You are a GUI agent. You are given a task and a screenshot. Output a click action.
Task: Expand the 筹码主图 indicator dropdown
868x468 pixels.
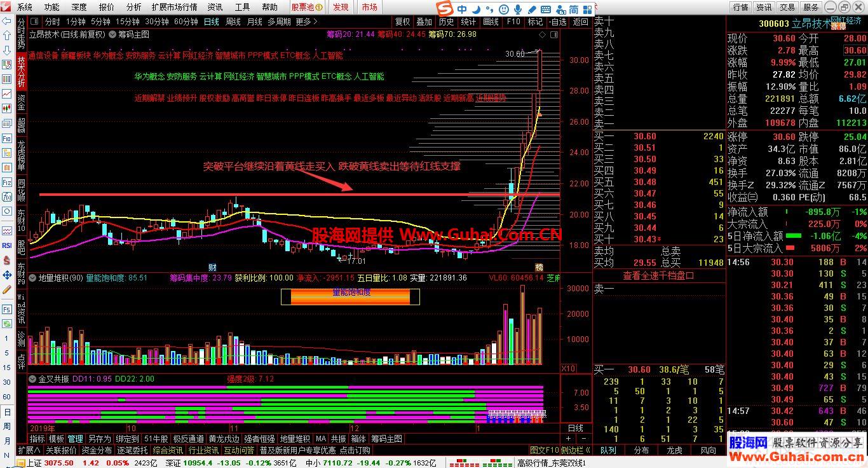(113, 34)
